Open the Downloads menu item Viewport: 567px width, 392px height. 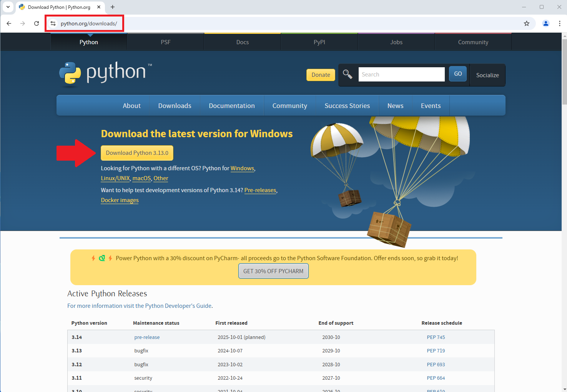tap(175, 106)
